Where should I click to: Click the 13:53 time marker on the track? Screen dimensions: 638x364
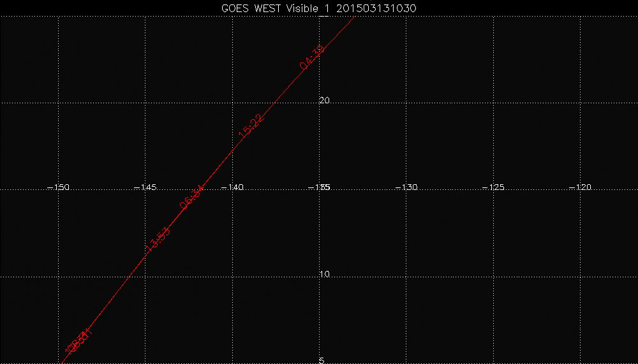click(x=158, y=240)
